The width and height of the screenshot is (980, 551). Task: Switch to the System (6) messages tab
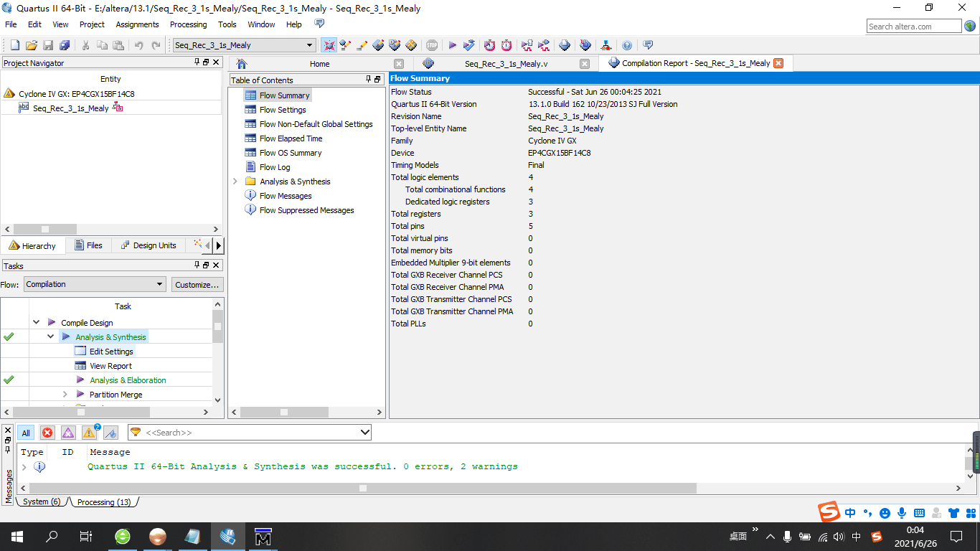point(42,501)
